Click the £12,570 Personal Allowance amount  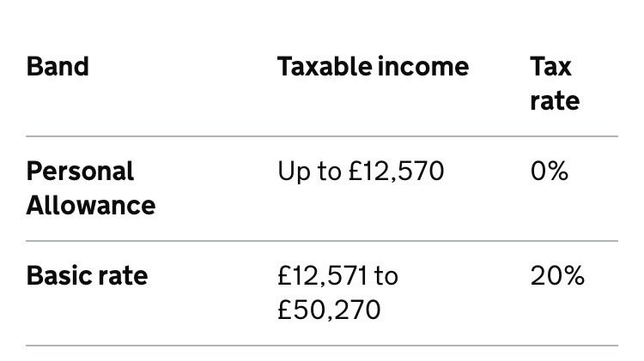[x=396, y=171]
